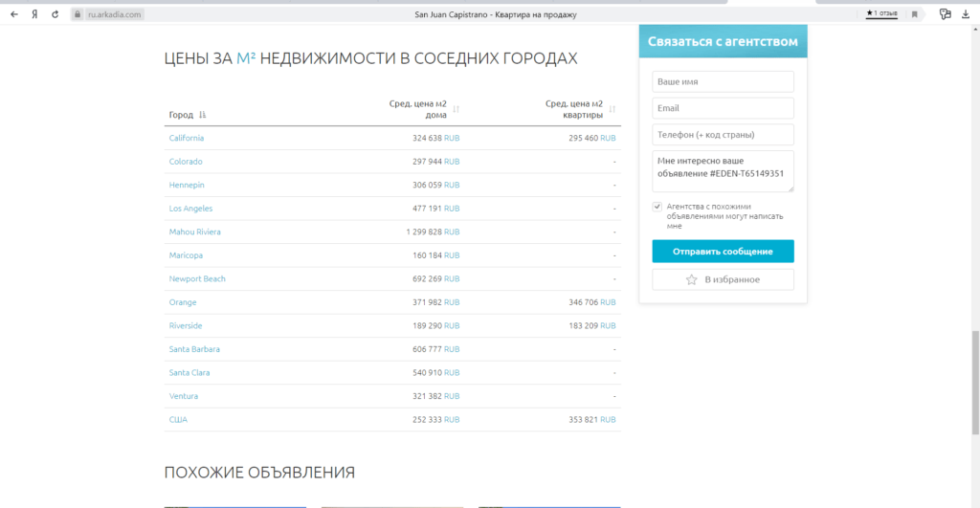Click the padlock site security icon
The image size is (980, 508).
pyautogui.click(x=78, y=14)
